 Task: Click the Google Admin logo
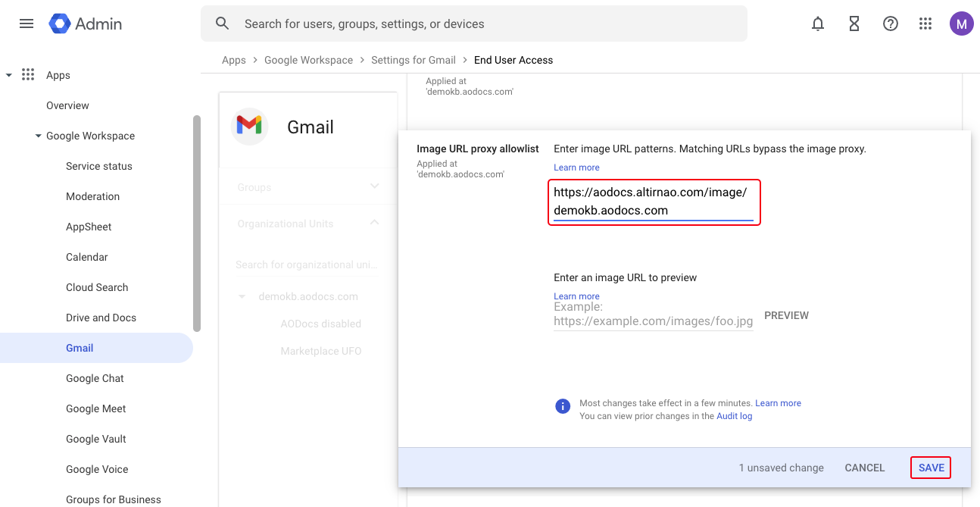click(x=86, y=23)
